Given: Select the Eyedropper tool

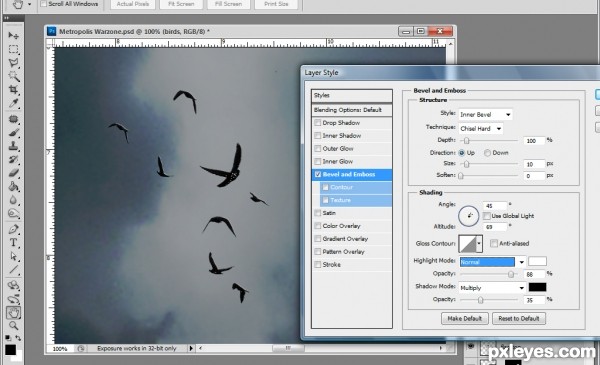Looking at the screenshot, I should [x=13, y=103].
